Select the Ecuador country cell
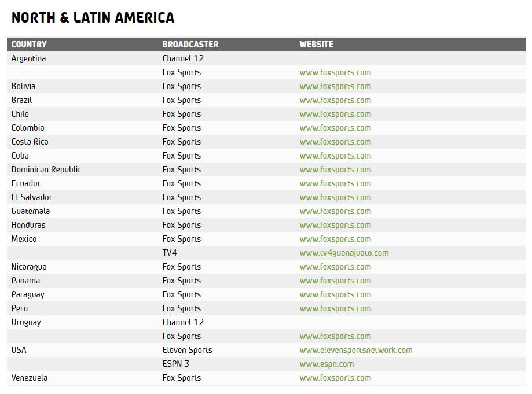The width and height of the screenshot is (532, 394). (26, 183)
